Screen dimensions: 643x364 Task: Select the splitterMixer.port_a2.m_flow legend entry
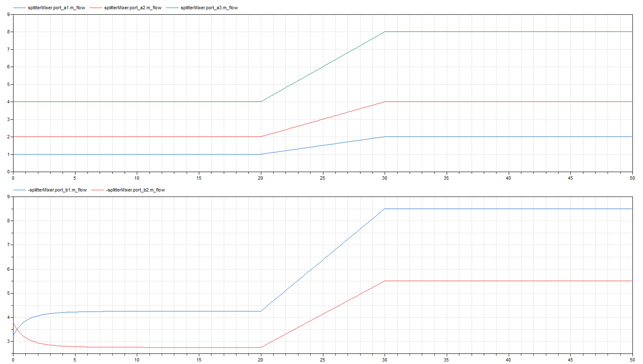pyautogui.click(x=133, y=8)
